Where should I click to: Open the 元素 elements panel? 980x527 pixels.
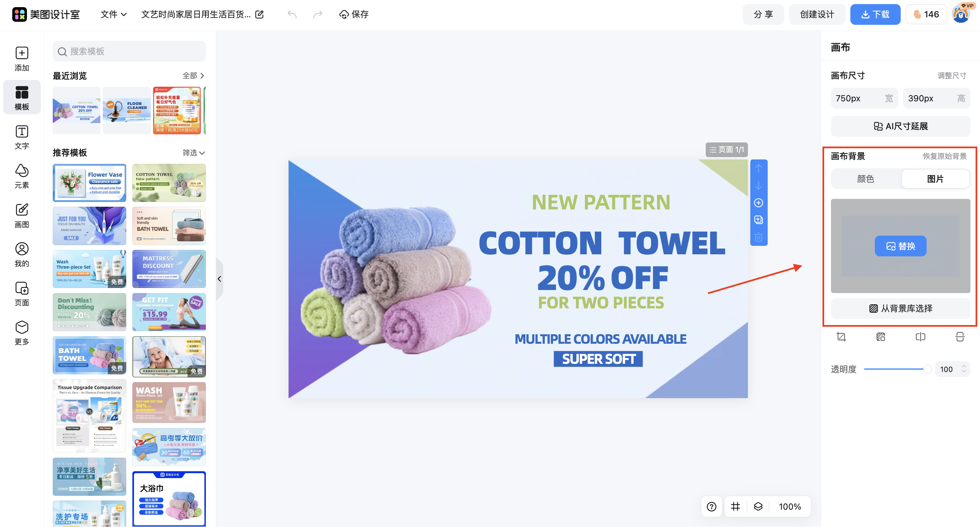pos(22,176)
